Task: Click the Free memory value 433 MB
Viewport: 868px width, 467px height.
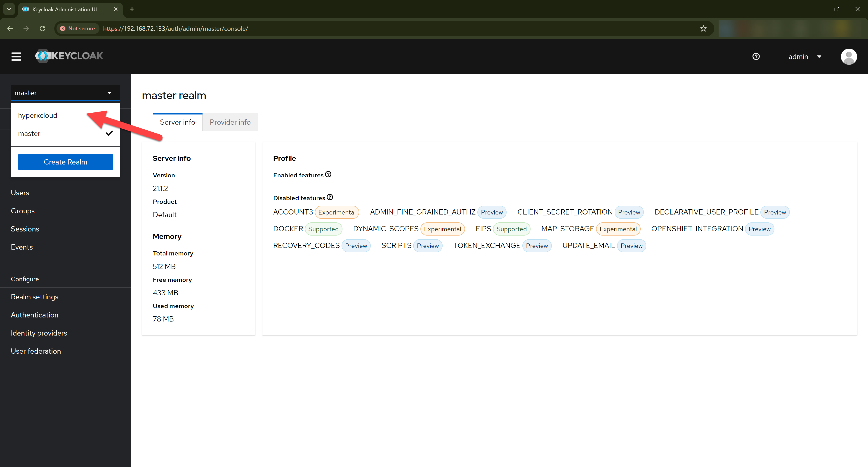Action: pos(165,293)
